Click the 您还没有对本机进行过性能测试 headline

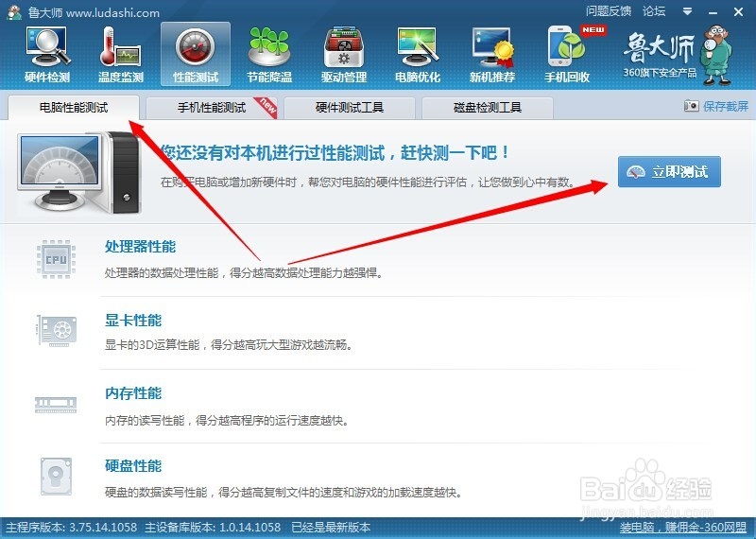click(x=335, y=152)
